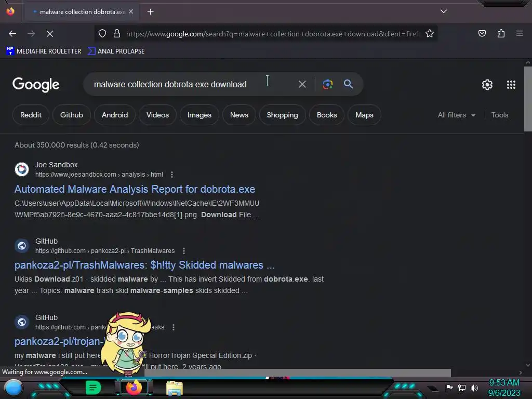Open Automated Malware Analysis Report link
Image resolution: width=532 pixels, height=399 pixels.
tap(135, 189)
